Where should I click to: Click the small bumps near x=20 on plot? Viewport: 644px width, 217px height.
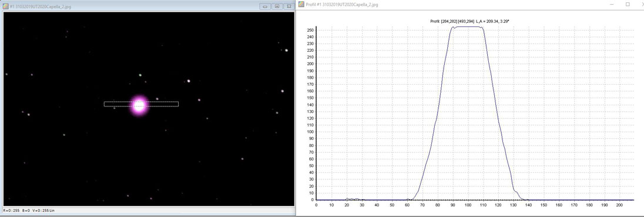tap(351, 199)
